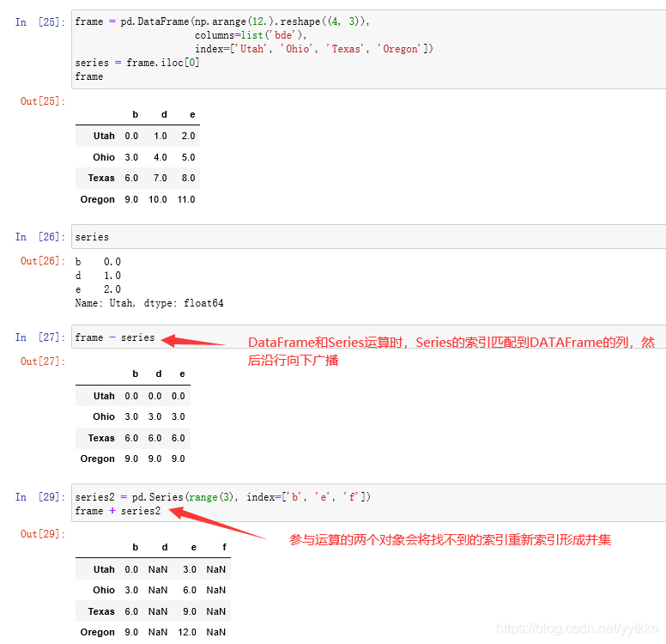Viewport: 666px width, 644px height.
Task: Click the Oregon 10.0 value in Out[25] table
Action: (158, 199)
